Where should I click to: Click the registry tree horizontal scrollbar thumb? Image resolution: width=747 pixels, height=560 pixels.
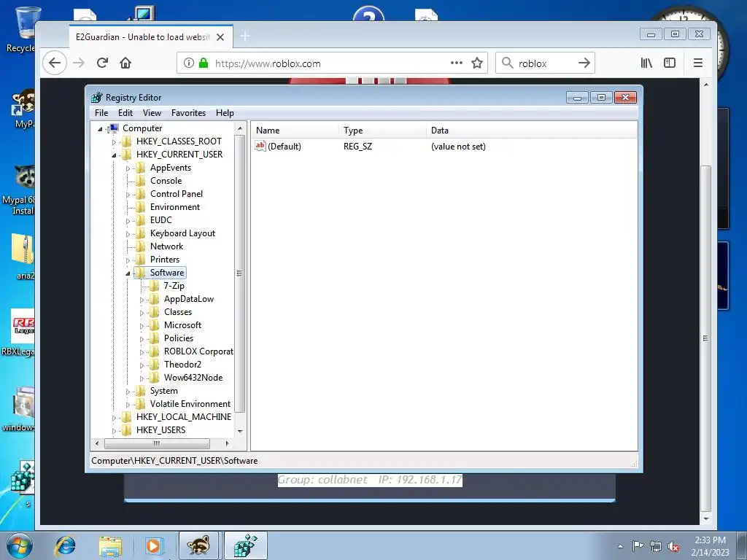click(157, 443)
